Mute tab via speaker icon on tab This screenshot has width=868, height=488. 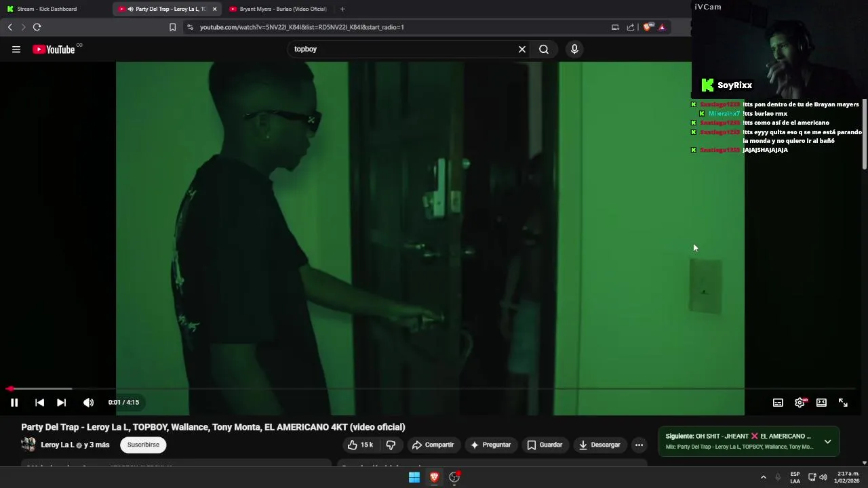coord(130,9)
